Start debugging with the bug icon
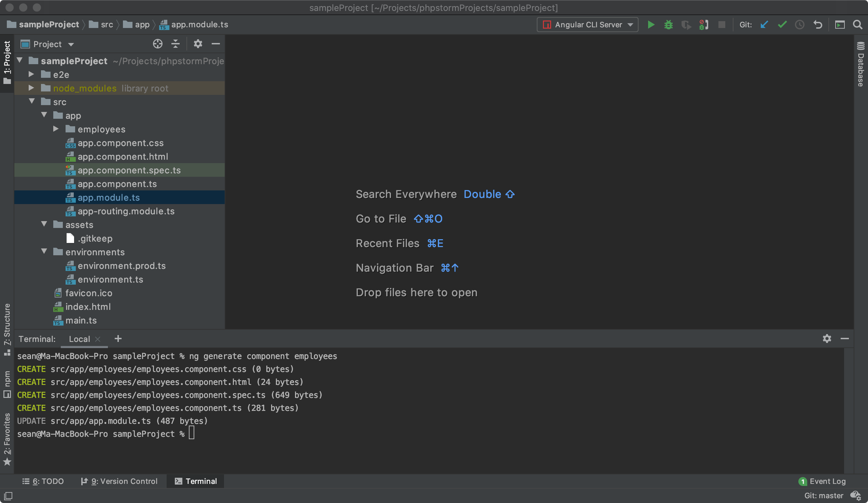868x503 pixels. click(668, 25)
